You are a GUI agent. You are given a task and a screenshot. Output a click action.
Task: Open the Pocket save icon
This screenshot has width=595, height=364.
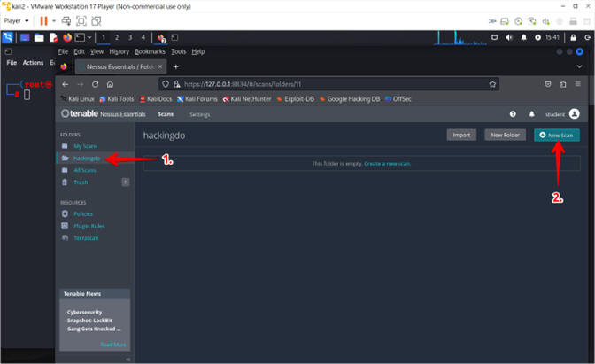[x=547, y=84]
